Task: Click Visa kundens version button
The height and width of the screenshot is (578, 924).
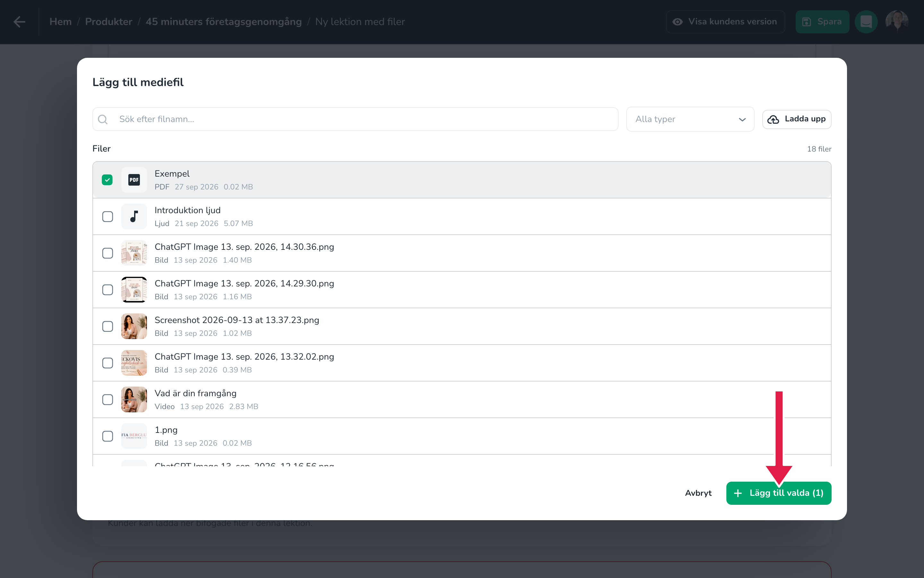Action: 725,22
